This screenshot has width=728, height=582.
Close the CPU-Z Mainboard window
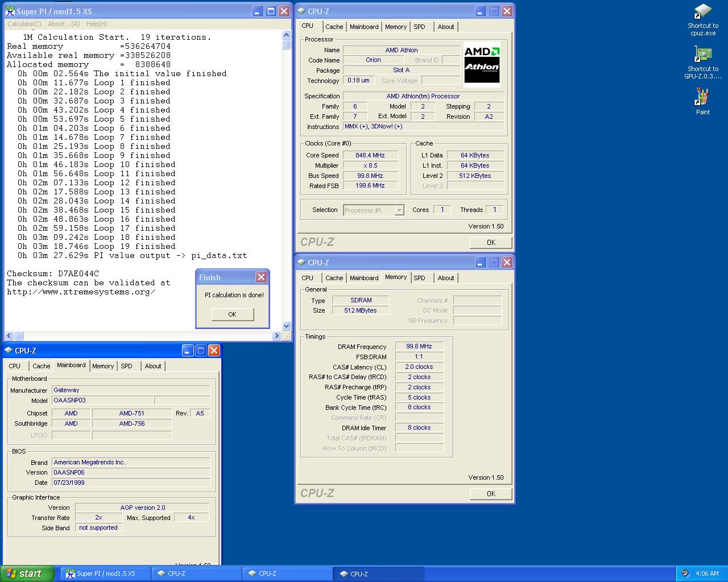tap(214, 351)
